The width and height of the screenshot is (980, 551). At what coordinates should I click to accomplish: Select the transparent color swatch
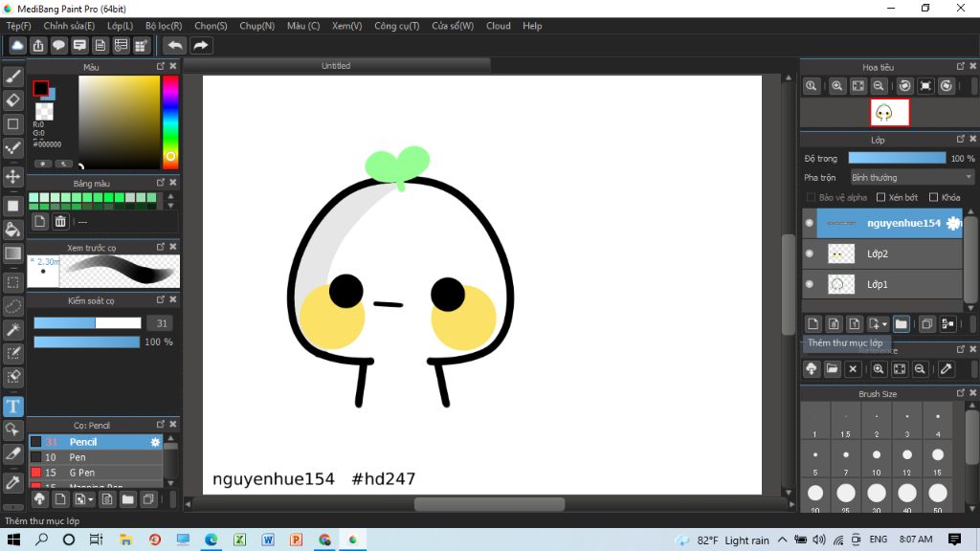click(44, 111)
